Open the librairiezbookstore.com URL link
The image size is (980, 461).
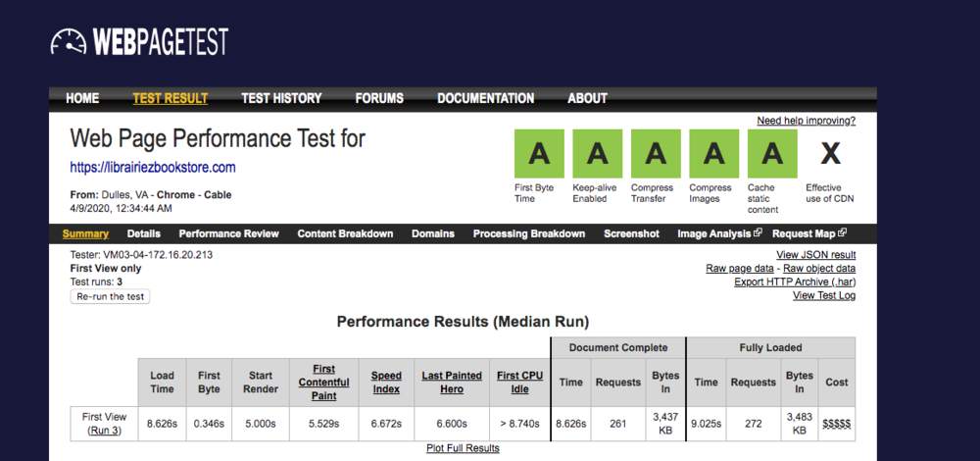pos(153,168)
